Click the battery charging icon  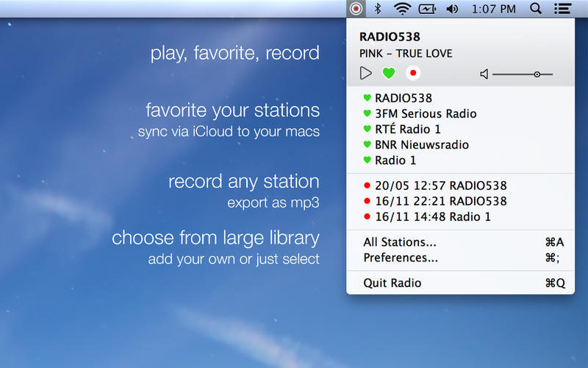point(426,9)
